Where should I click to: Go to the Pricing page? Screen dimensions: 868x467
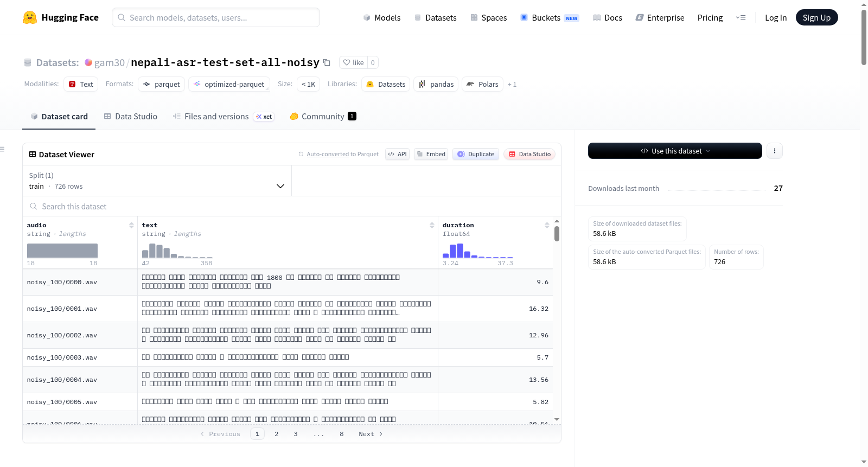[710, 17]
